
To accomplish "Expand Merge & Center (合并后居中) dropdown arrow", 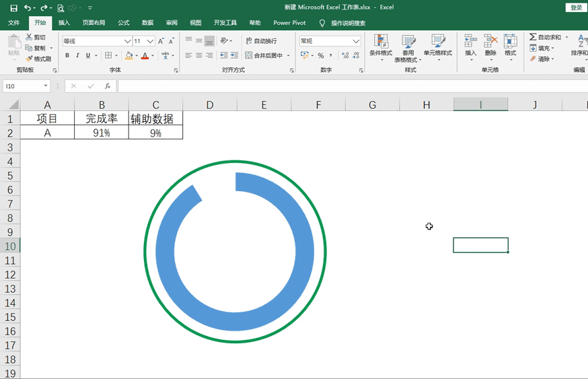I will (289, 55).
